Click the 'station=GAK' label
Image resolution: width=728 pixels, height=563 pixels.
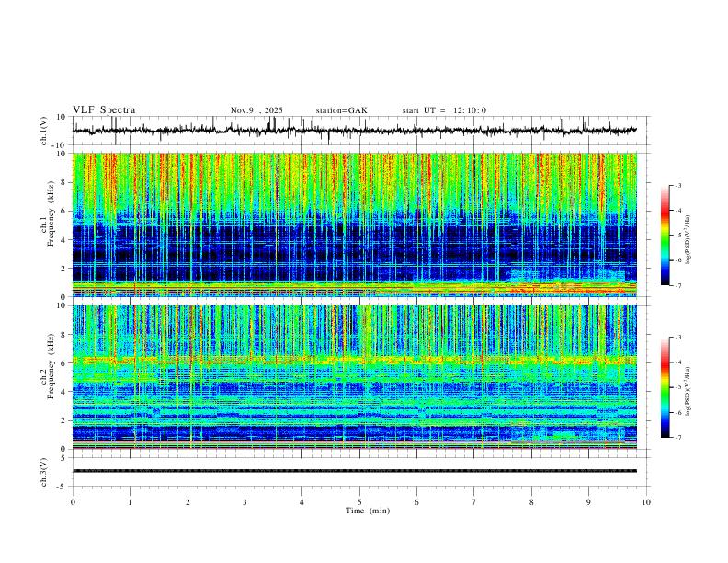(341, 110)
